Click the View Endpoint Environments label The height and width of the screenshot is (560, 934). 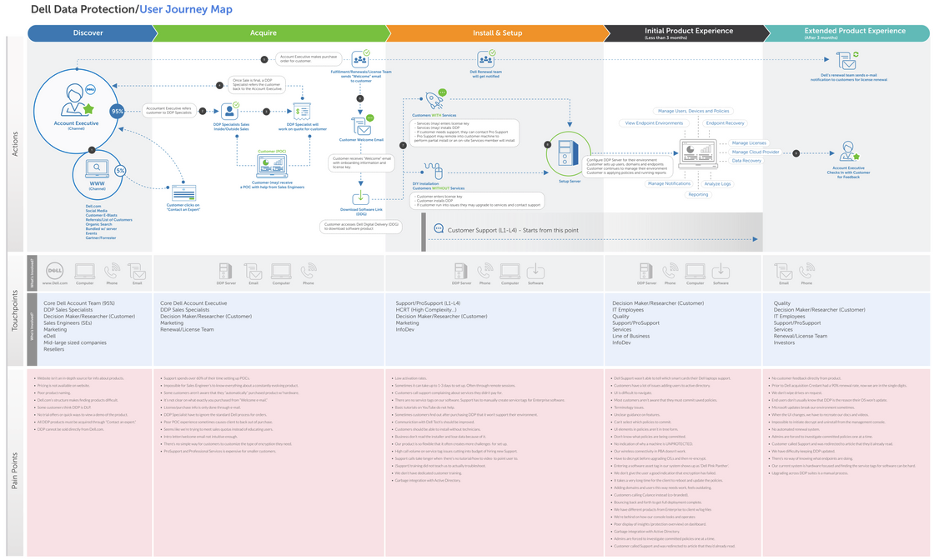(x=655, y=122)
